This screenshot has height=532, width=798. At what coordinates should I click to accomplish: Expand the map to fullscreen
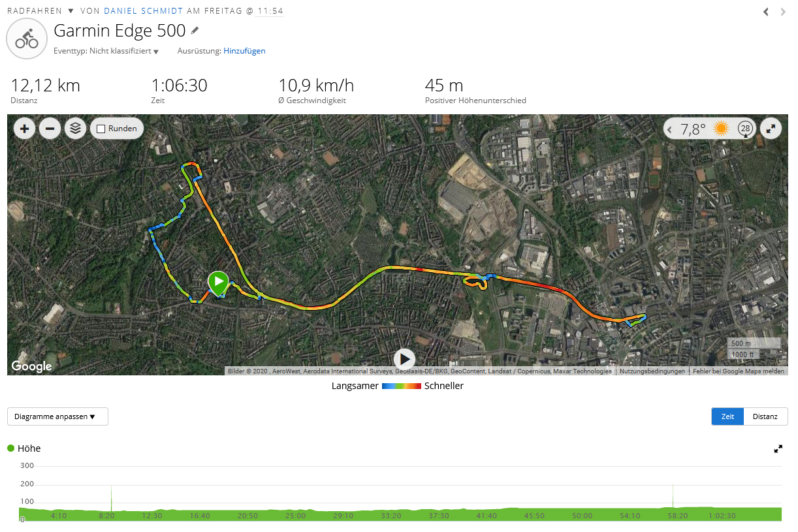pos(772,129)
